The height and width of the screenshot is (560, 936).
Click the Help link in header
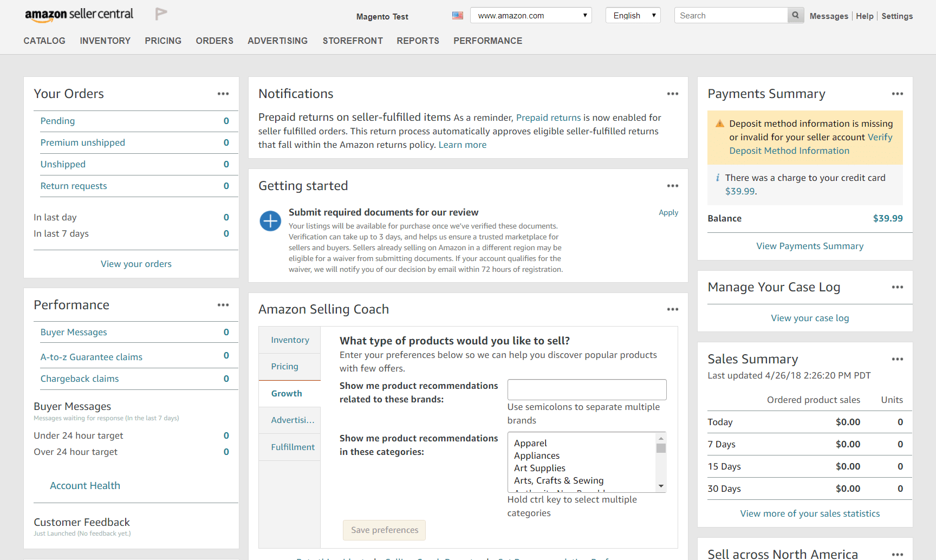click(x=864, y=16)
